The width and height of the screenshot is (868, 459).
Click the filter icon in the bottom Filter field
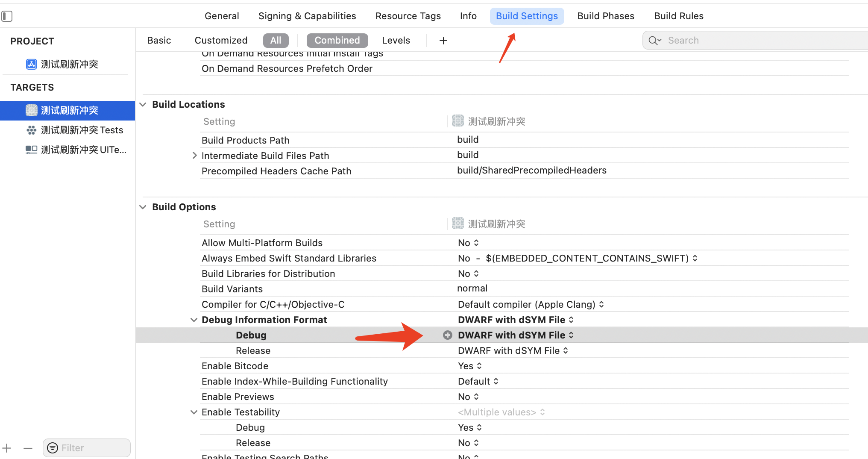53,448
